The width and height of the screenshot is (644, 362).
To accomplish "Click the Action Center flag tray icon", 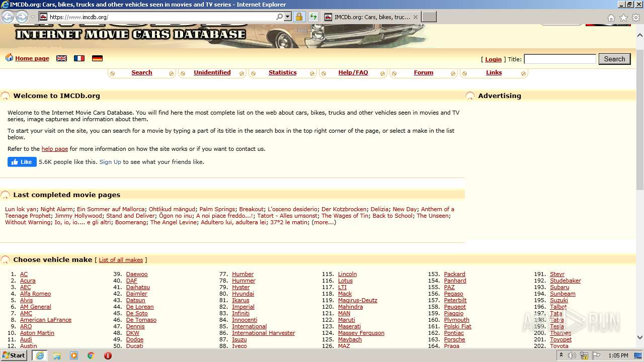I will pos(596,355).
